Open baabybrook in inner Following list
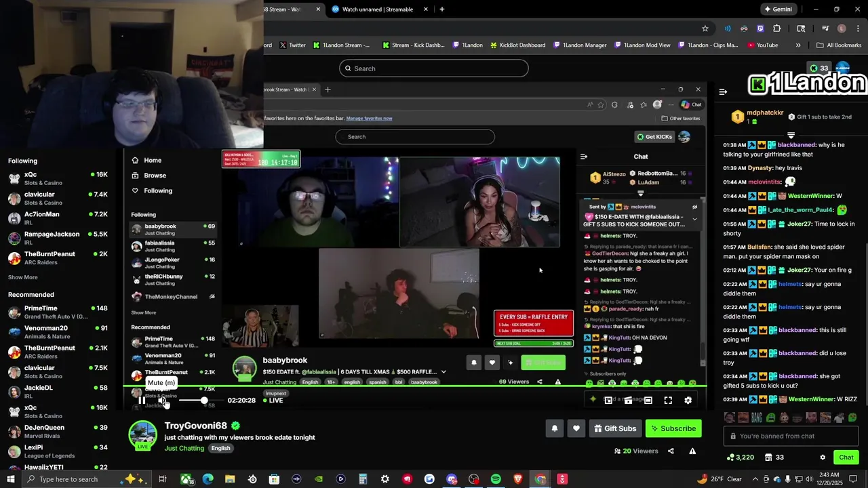 click(x=173, y=229)
